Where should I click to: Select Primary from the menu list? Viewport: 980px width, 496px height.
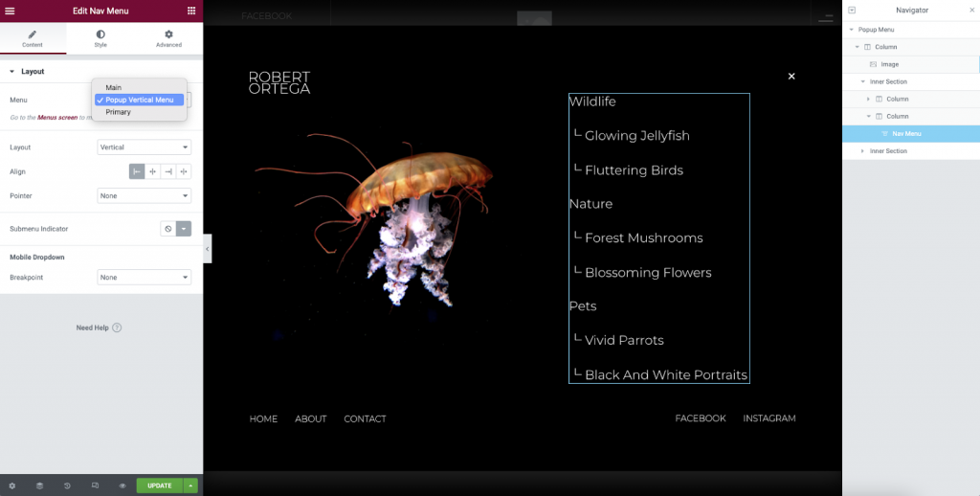click(118, 112)
